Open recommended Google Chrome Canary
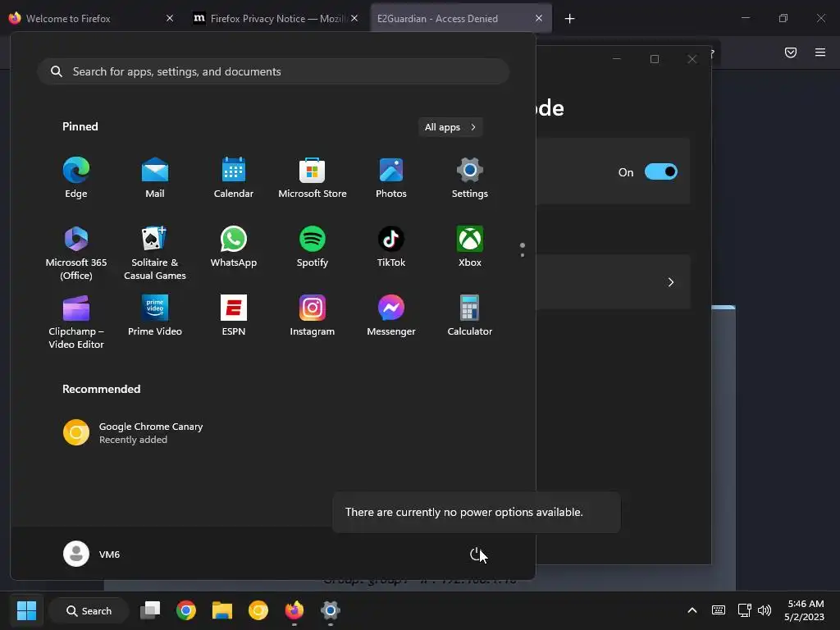 134,433
